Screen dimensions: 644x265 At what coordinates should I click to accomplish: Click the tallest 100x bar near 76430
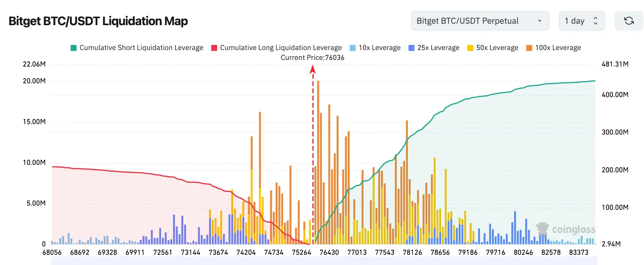coord(318,162)
